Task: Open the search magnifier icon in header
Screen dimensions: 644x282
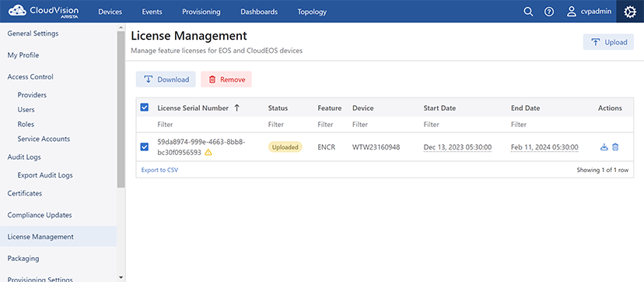Action: click(x=528, y=12)
